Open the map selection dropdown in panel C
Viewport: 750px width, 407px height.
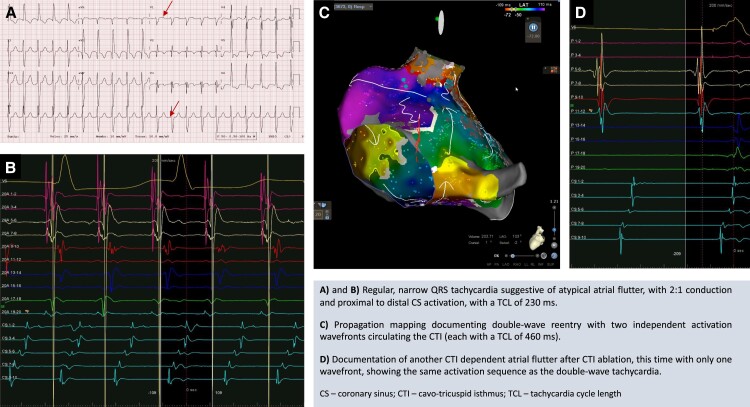353,7
